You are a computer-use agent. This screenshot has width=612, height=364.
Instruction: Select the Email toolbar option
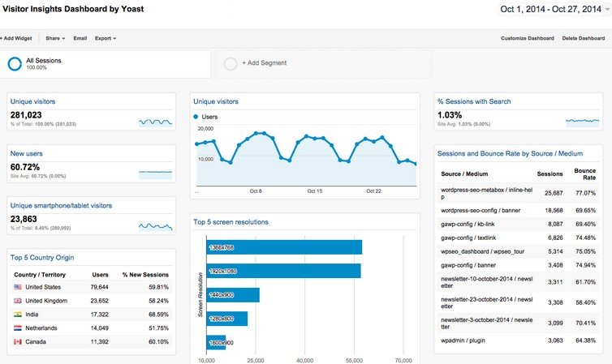pos(80,38)
